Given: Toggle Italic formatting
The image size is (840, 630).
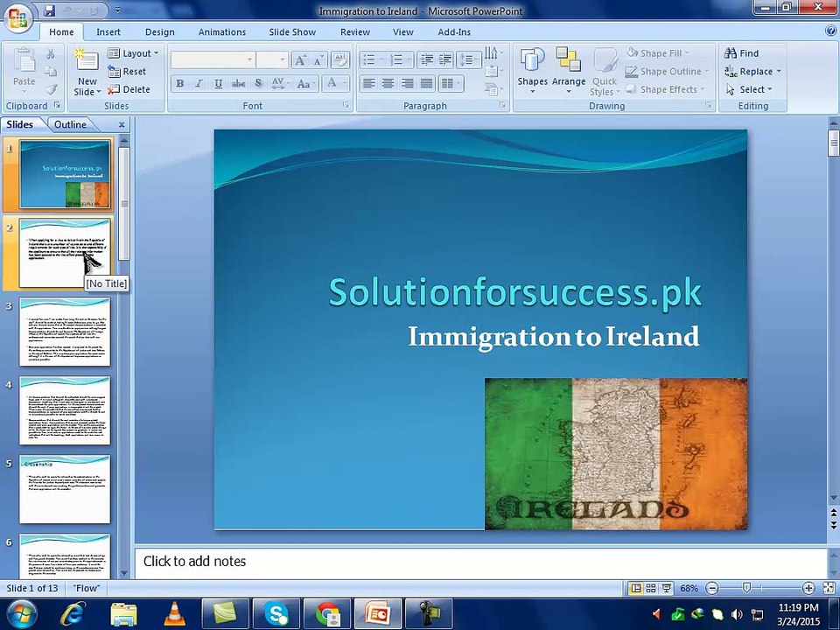Looking at the screenshot, I should [x=199, y=84].
